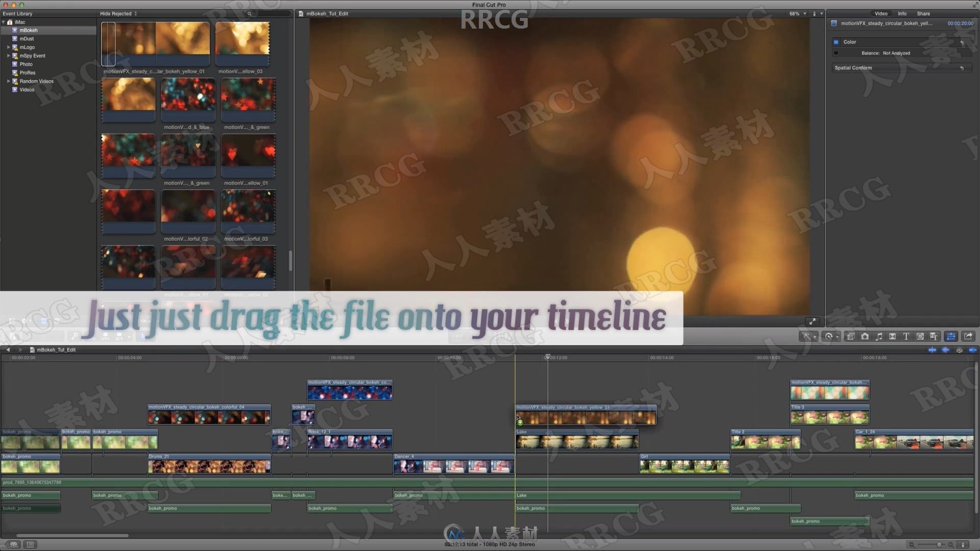This screenshot has width=980, height=551.
Task: Select the ProRes event
Action: pyautogui.click(x=48, y=73)
